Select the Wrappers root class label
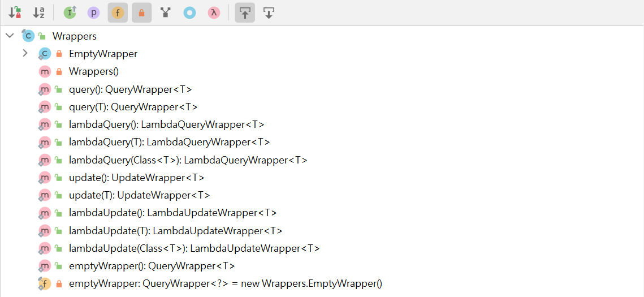 tap(75, 36)
